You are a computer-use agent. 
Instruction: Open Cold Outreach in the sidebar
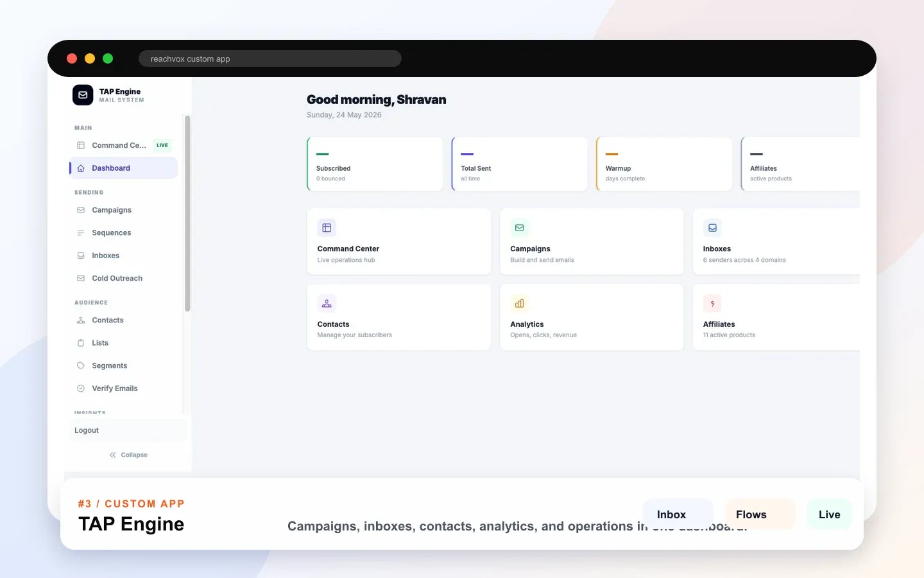[123, 278]
